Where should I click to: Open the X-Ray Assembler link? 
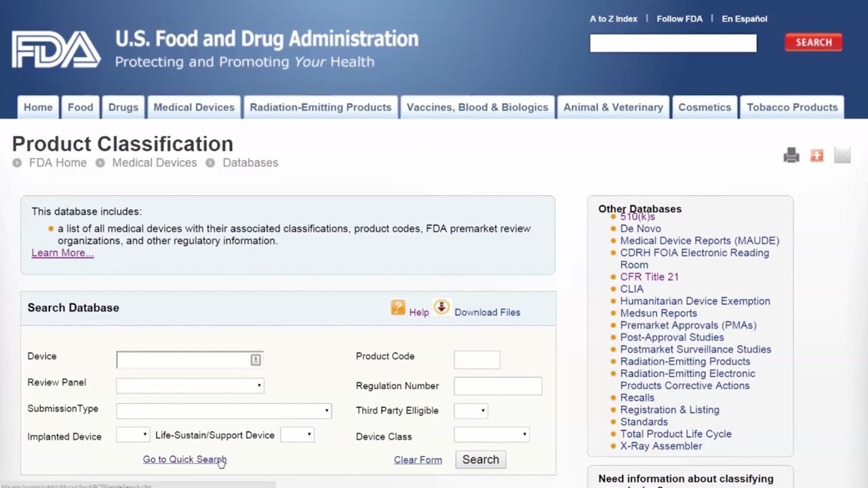(661, 447)
